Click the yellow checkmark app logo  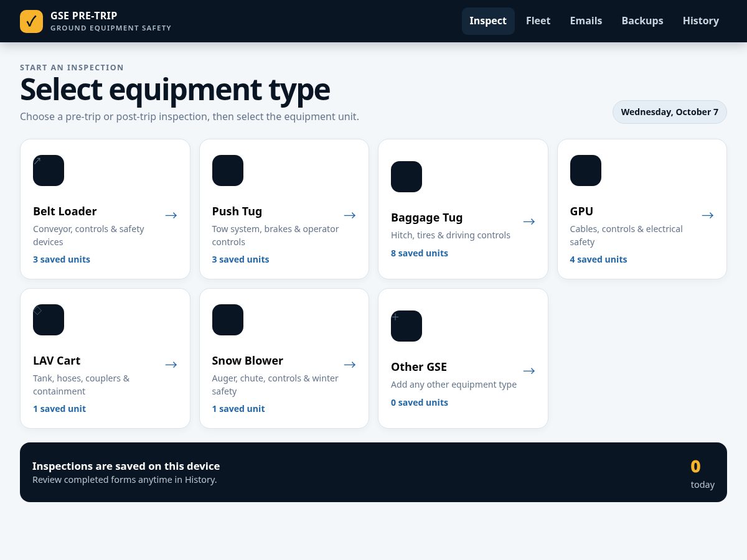pyautogui.click(x=31, y=21)
